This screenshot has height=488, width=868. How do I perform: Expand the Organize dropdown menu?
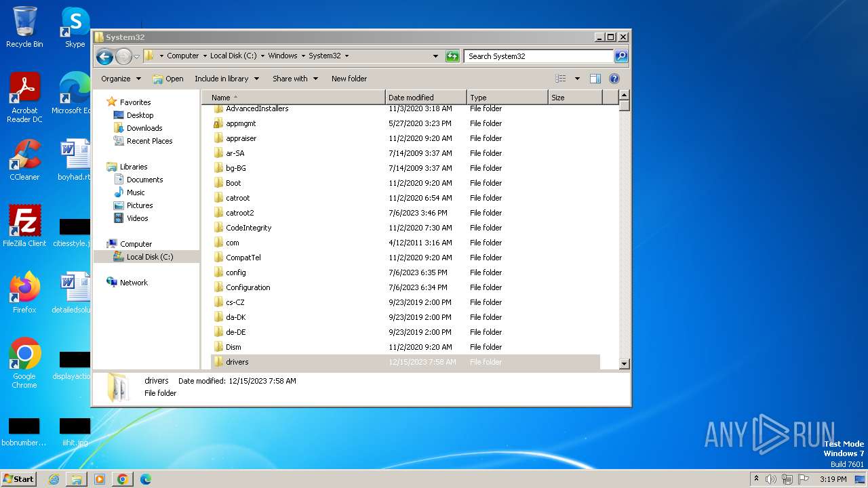click(x=121, y=79)
